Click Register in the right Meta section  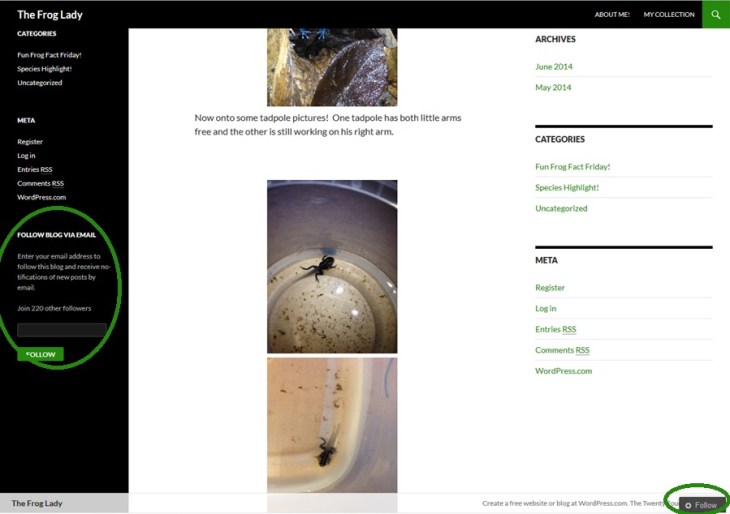[x=550, y=288]
